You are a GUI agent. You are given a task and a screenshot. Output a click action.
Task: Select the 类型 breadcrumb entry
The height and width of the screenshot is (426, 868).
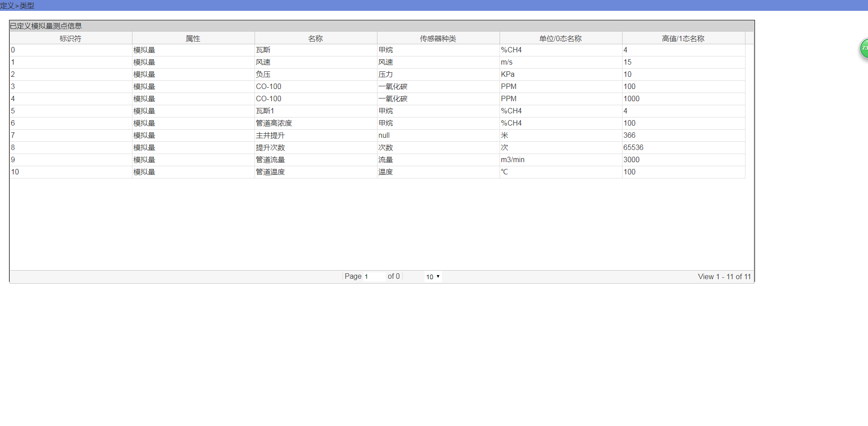(x=27, y=6)
